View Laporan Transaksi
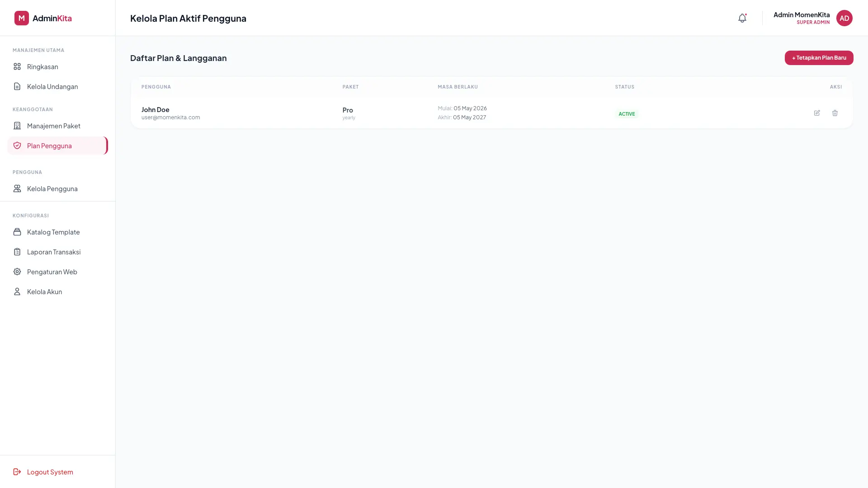This screenshot has height=488, width=868. (x=58, y=252)
